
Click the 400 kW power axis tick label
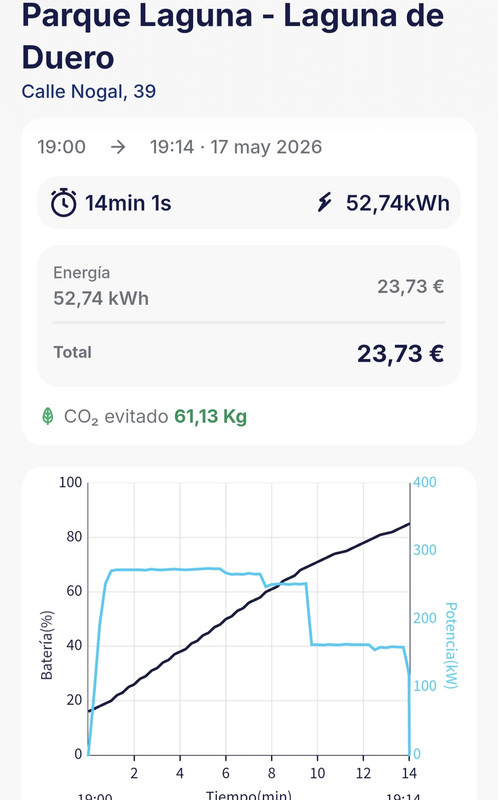(425, 482)
